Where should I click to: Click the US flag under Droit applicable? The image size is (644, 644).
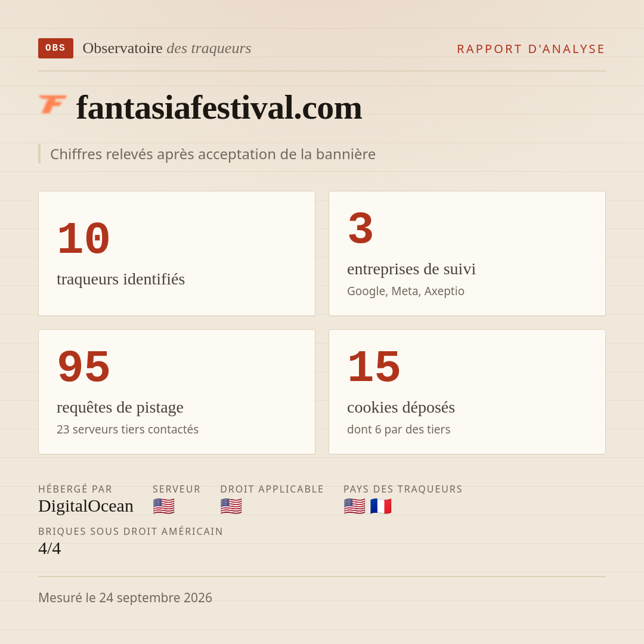click(231, 506)
